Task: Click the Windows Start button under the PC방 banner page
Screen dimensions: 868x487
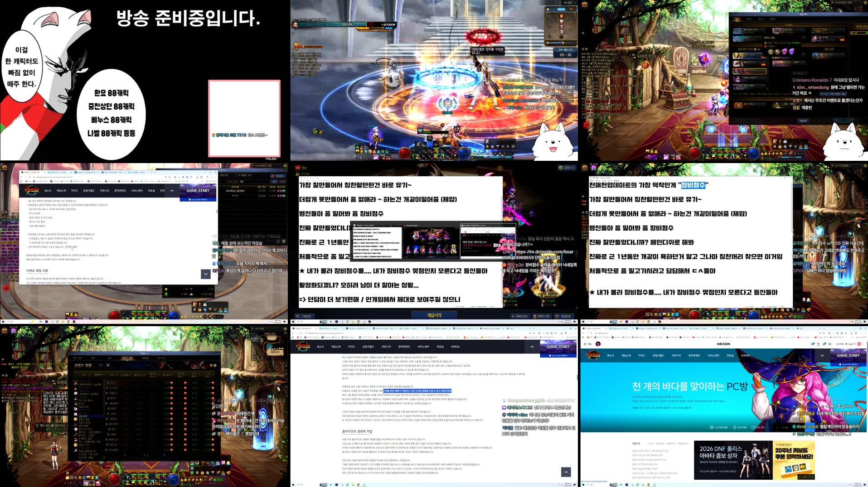Action: click(584, 485)
